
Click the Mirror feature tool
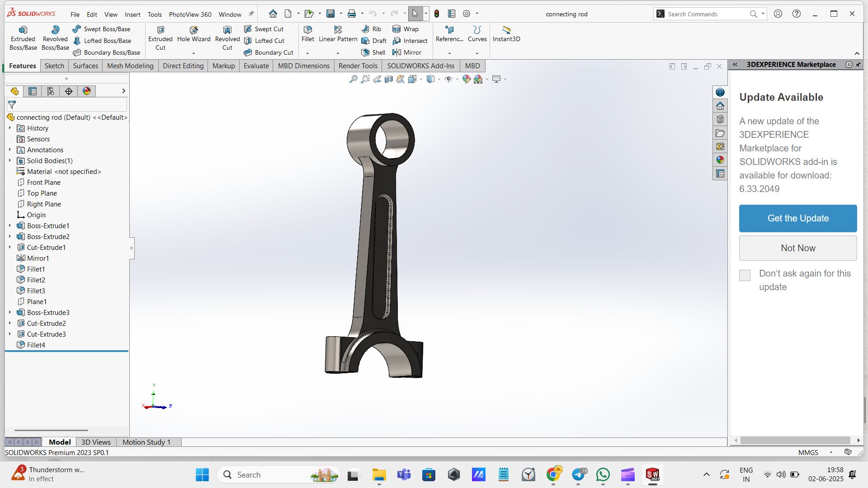(x=407, y=52)
